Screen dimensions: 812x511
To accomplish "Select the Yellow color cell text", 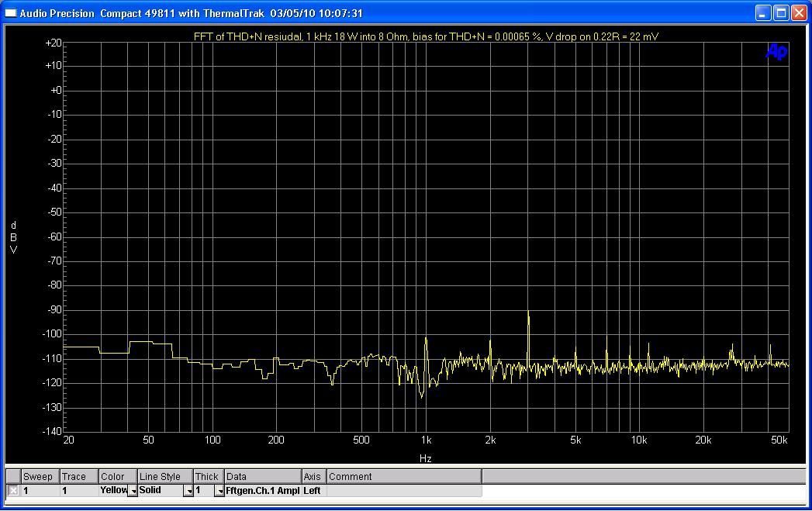I will [x=113, y=490].
